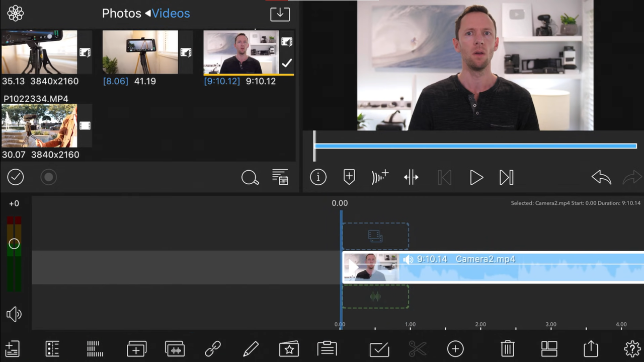This screenshot has height=362, width=644.
Task: Add a marker with the shield-plus icon
Action: click(349, 177)
